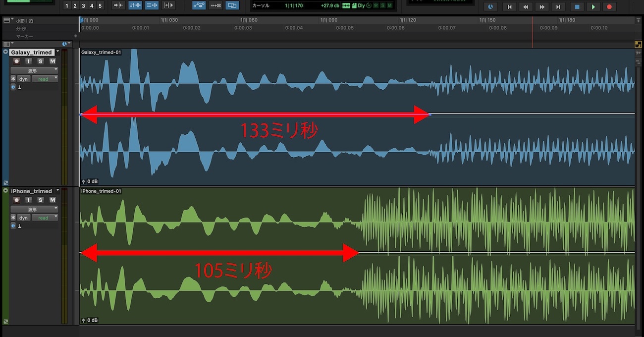
Task: Open the 波形 track view dropdown on Galaxy_trimed
Action: click(34, 70)
